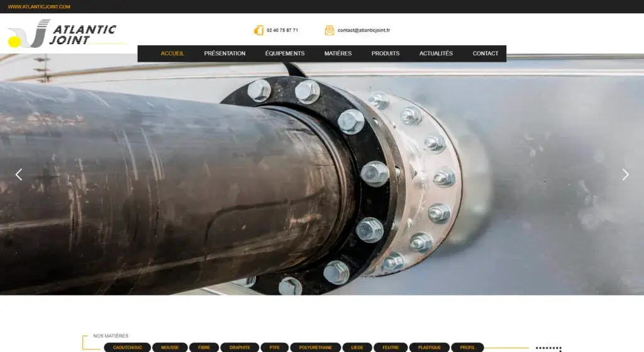Navigate to Équipements page
This screenshot has width=644, height=352.
click(285, 54)
